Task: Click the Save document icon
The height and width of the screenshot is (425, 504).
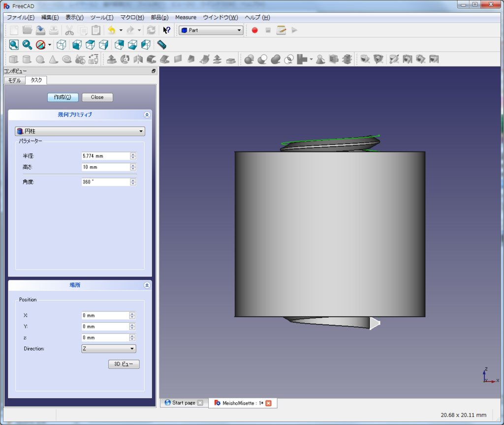Action: (40, 30)
